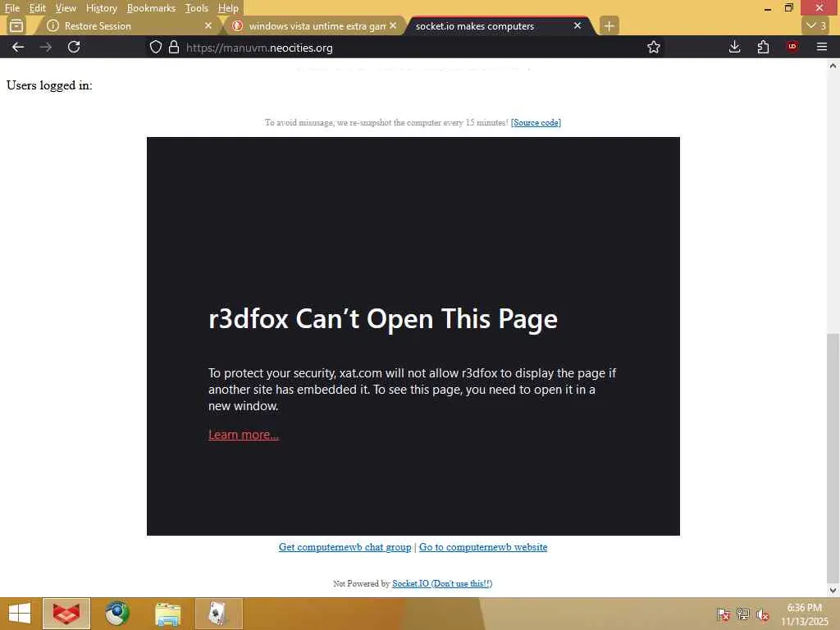Screen dimensions: 840x630
Task: Open the uBlock Origin extension icon
Action: tap(792, 47)
